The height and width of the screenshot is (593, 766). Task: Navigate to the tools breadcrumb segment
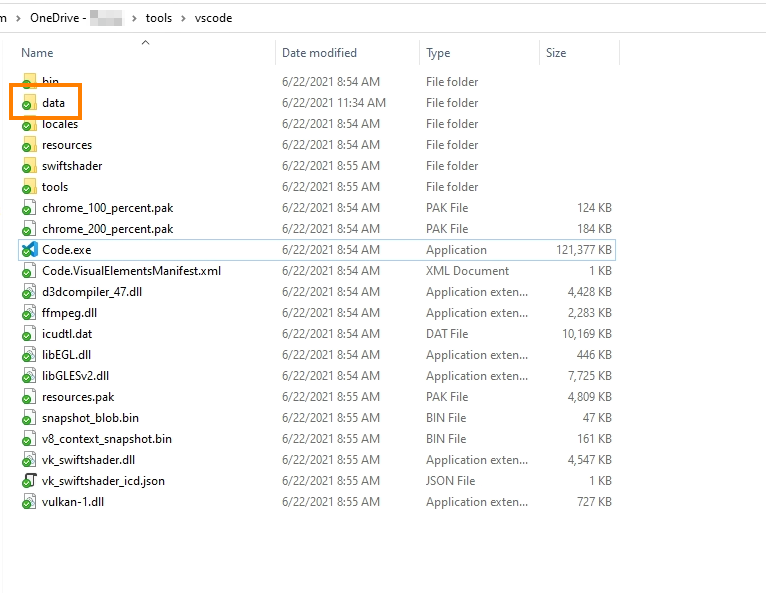(159, 18)
